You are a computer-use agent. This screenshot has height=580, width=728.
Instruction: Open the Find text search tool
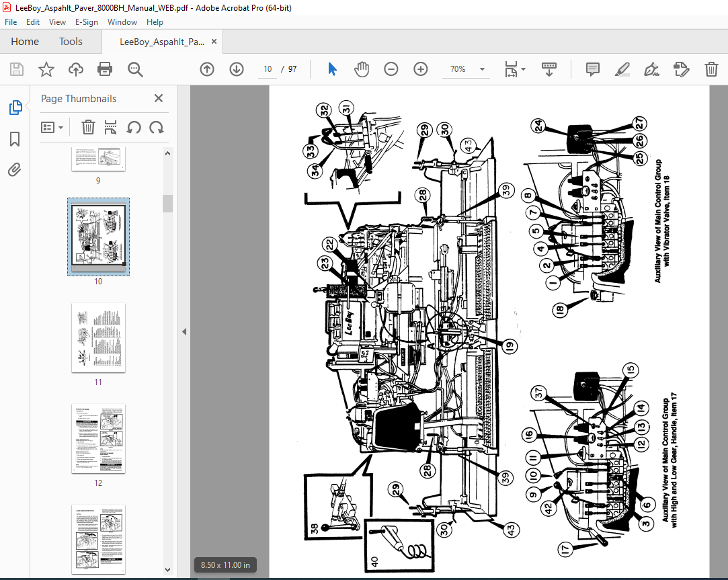pyautogui.click(x=135, y=69)
